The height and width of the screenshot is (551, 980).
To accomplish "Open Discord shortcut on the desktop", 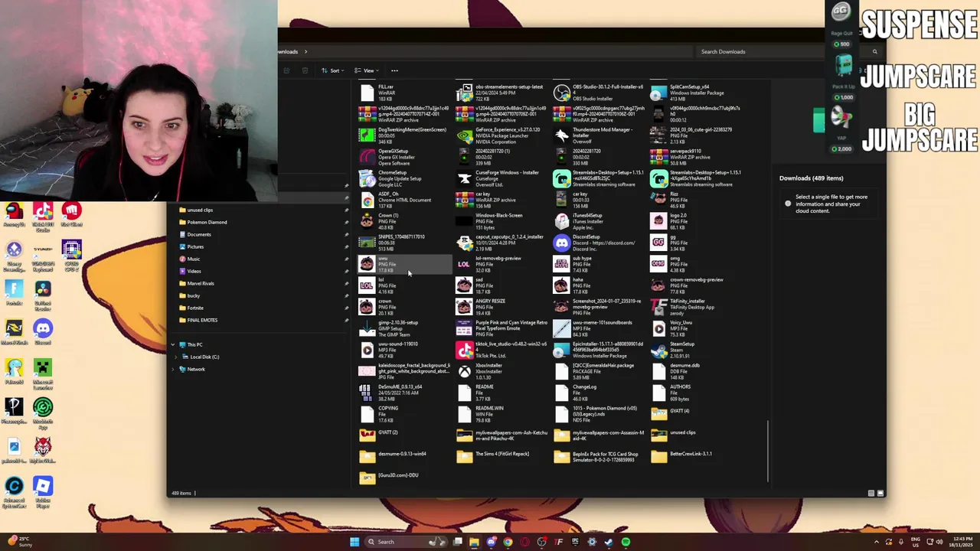I will tap(42, 331).
